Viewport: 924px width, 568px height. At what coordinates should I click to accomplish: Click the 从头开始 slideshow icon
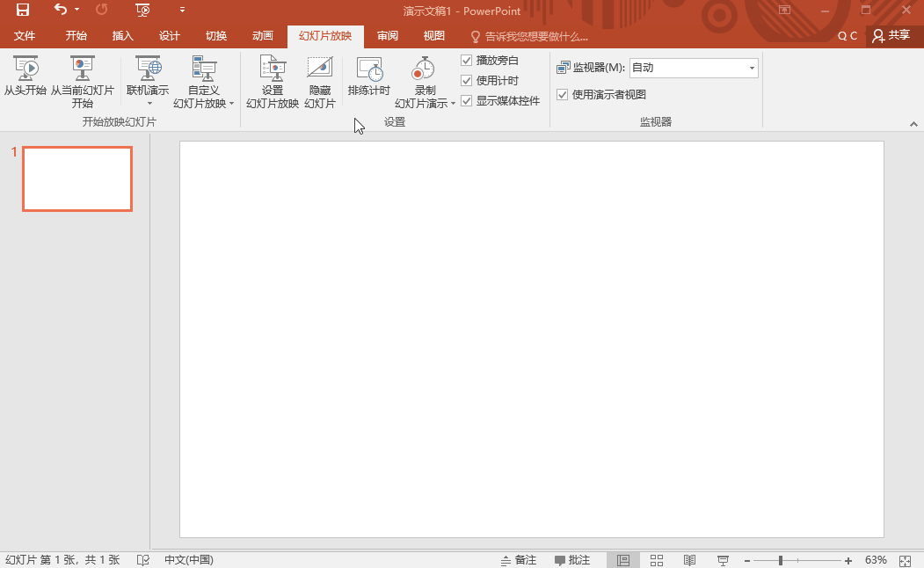point(25,69)
